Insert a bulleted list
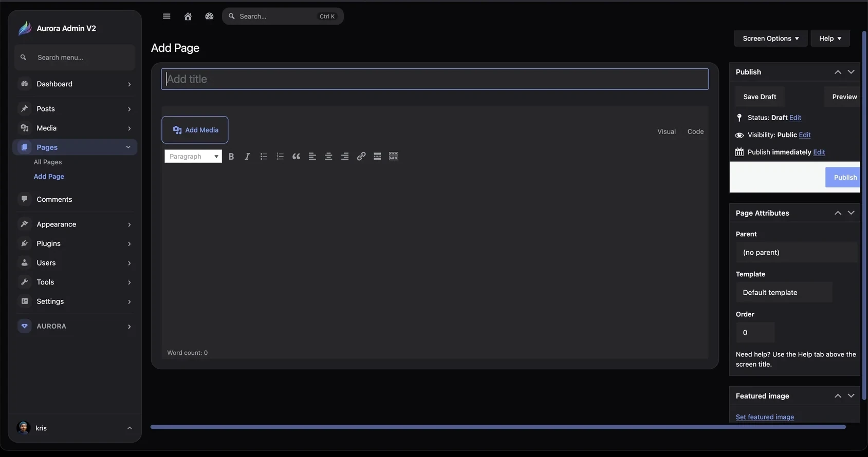The width and height of the screenshot is (868, 457). coord(264,157)
